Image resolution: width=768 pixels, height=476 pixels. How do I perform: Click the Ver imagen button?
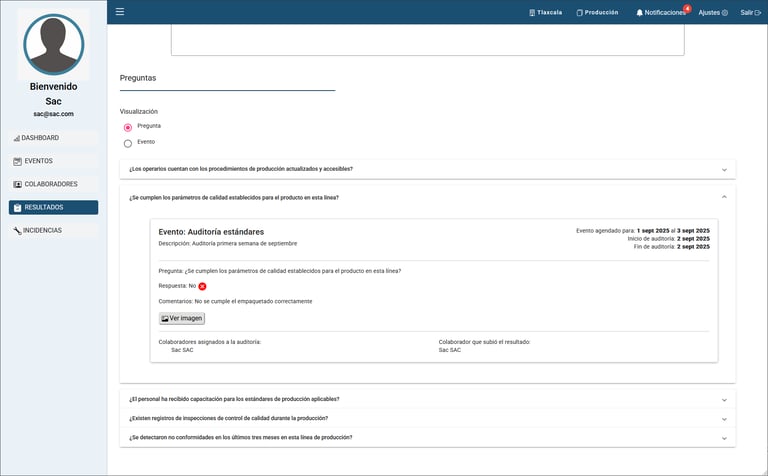(182, 318)
